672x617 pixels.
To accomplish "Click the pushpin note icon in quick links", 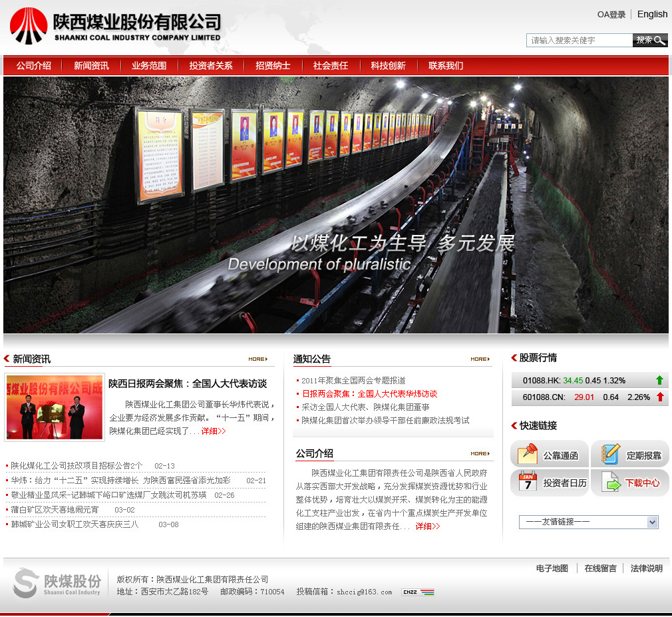I will (x=527, y=454).
